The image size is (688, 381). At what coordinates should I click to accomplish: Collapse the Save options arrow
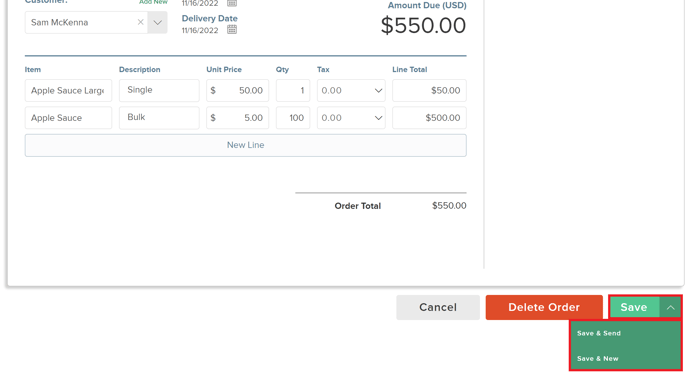coord(670,307)
